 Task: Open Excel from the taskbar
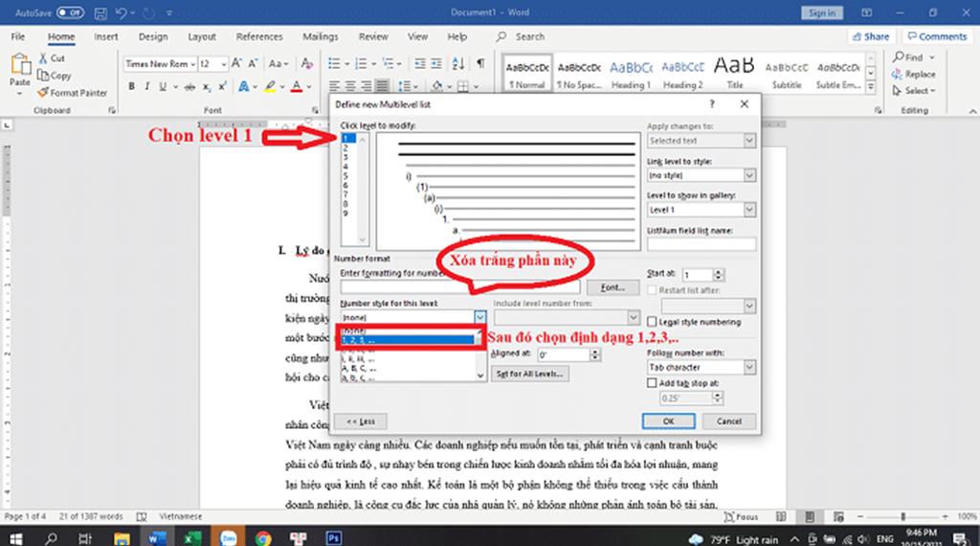pos(192,537)
